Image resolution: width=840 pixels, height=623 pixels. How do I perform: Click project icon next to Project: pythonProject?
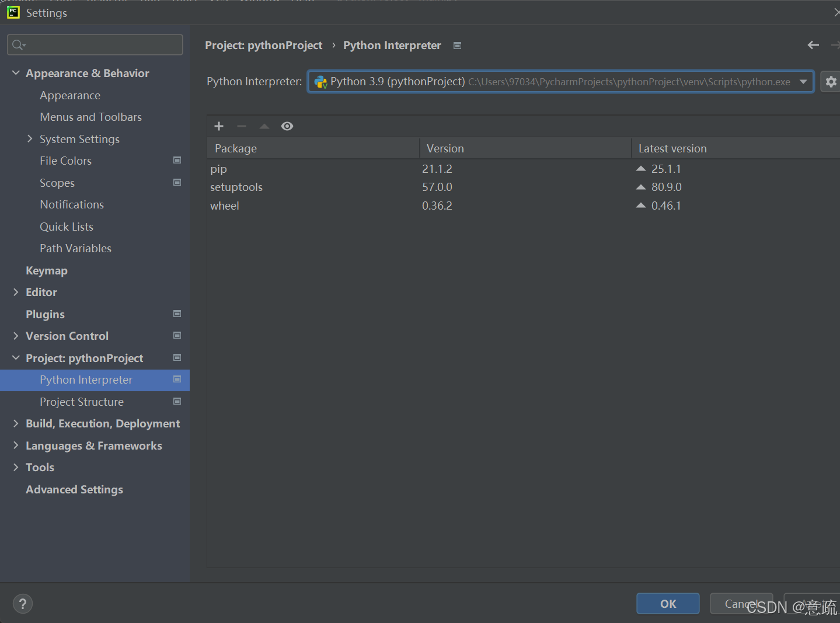177,357
